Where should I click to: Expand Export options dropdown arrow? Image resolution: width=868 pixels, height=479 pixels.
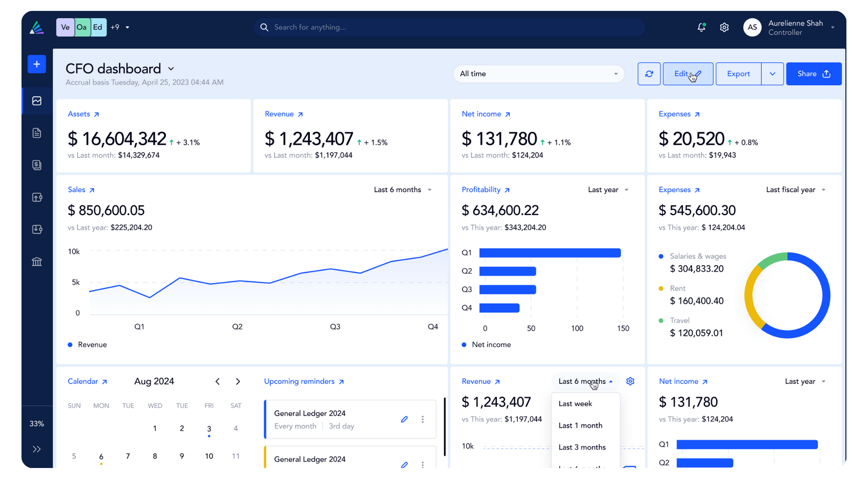pos(772,74)
